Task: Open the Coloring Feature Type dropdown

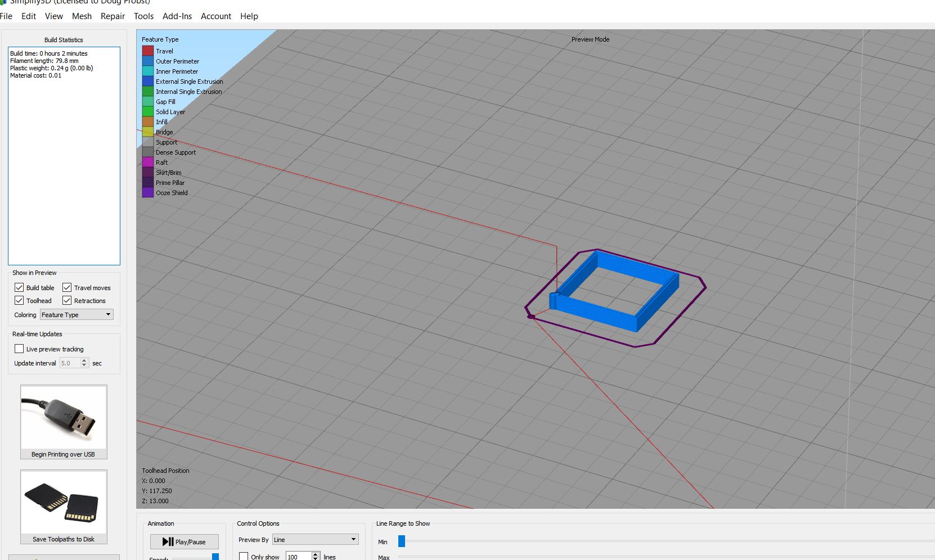Action: pyautogui.click(x=77, y=315)
